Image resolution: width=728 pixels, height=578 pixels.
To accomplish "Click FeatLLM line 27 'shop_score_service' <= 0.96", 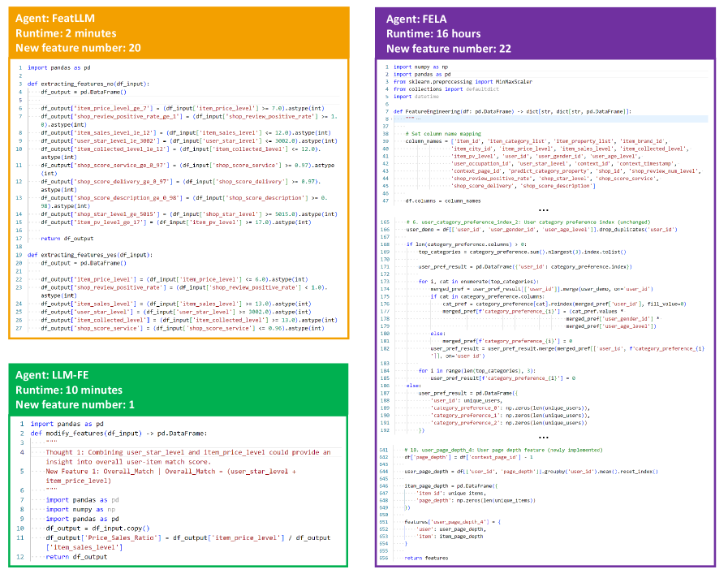I will 181,328.
